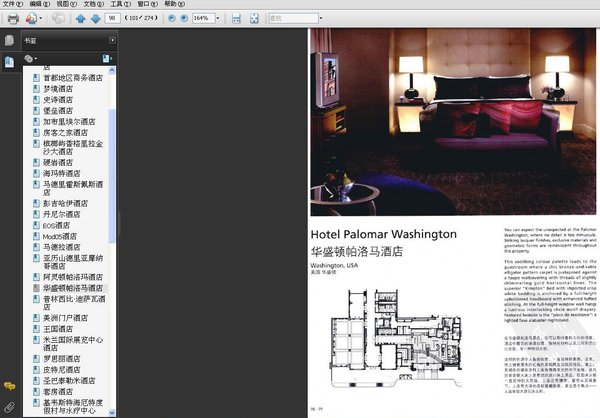This screenshot has height=418, width=600.
Task: Open the 文档 (Document) menu
Action: coord(94,4)
